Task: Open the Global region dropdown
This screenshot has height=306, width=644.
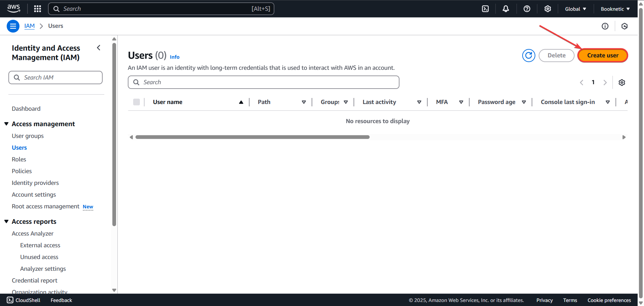Action: [x=576, y=9]
